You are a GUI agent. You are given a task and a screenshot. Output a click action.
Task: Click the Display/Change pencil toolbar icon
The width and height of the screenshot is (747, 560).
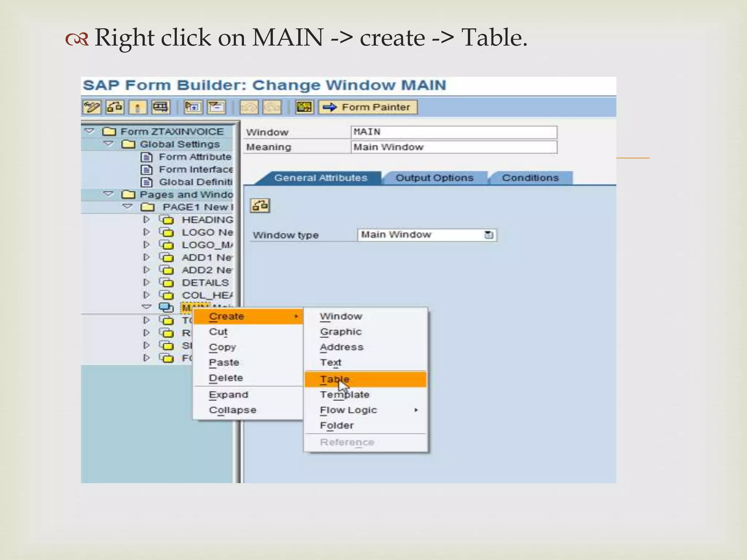[x=91, y=107]
